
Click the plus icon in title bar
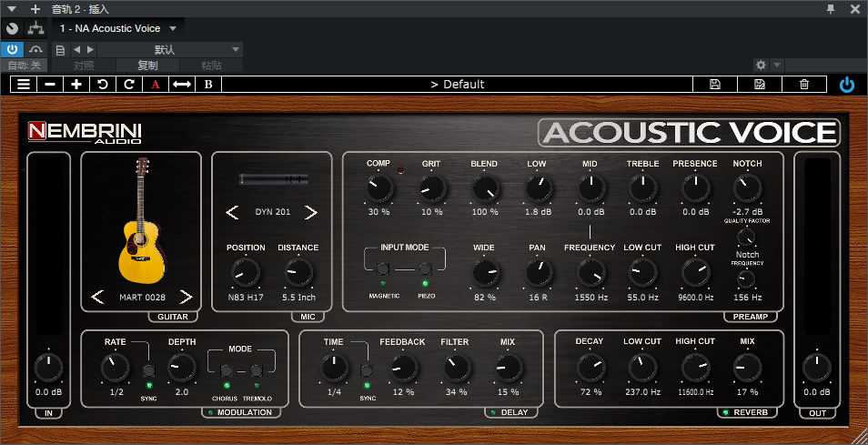(35, 9)
